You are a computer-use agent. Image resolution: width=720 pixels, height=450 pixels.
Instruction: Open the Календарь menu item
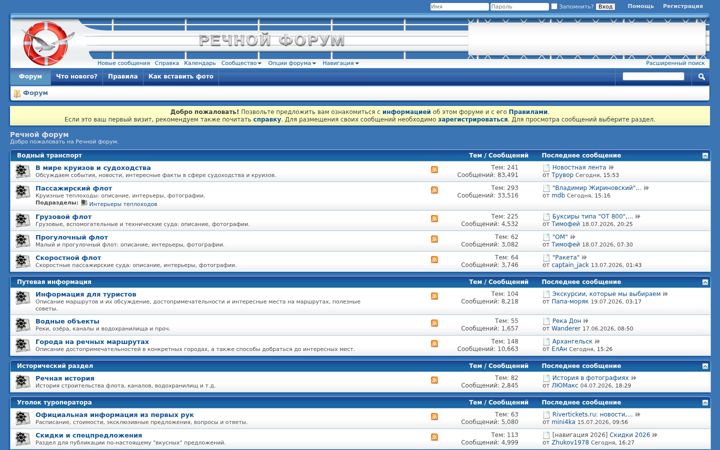click(200, 63)
